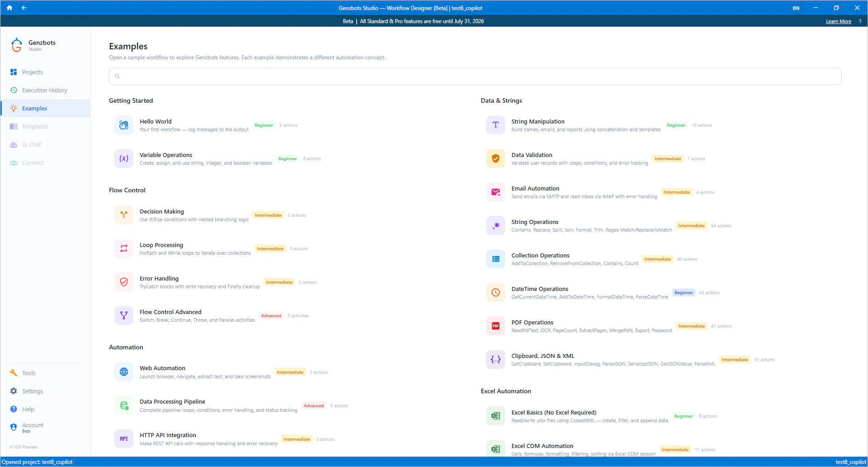Open Tools in the sidebar
The height and width of the screenshot is (467, 868).
tap(45, 373)
